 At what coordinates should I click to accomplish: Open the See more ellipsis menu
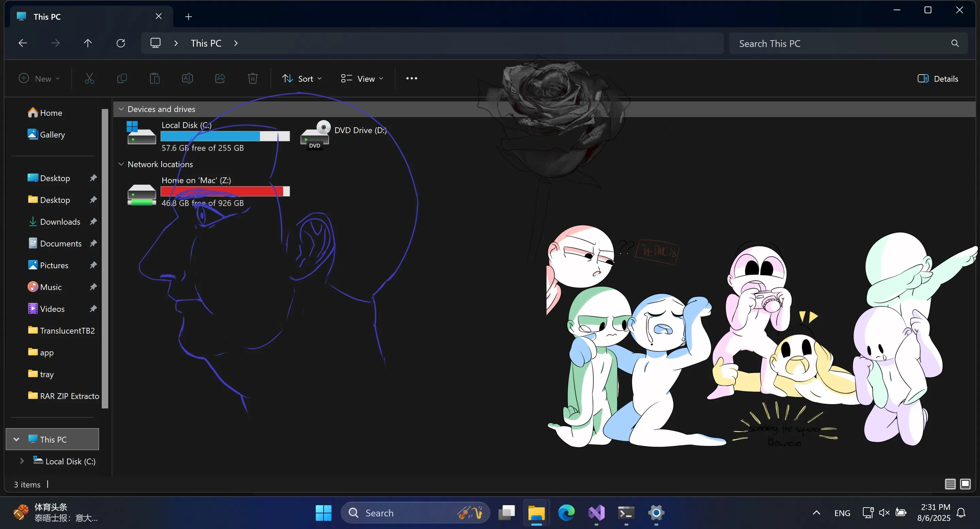point(412,78)
